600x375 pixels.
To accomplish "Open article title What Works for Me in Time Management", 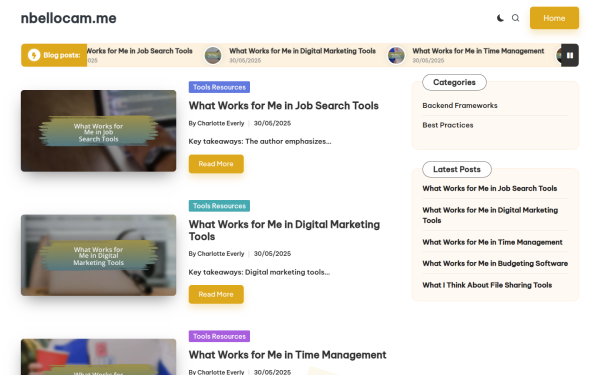I will pos(287,355).
